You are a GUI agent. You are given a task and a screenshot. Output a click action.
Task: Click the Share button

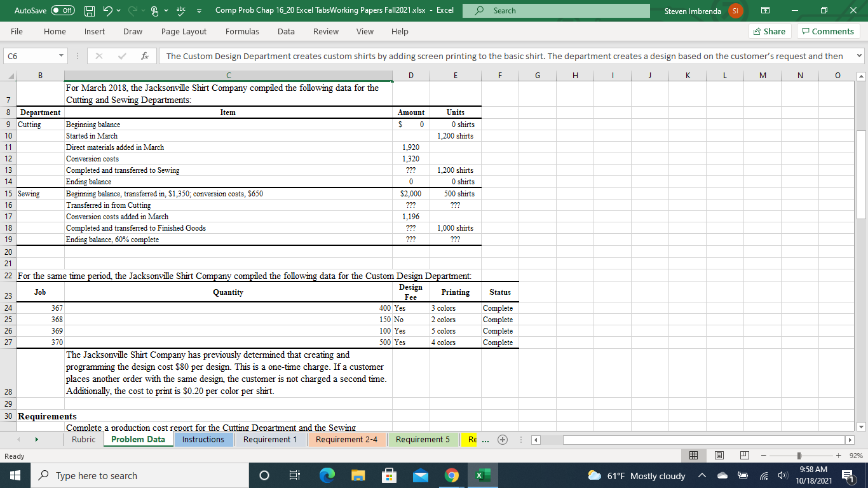tap(769, 31)
